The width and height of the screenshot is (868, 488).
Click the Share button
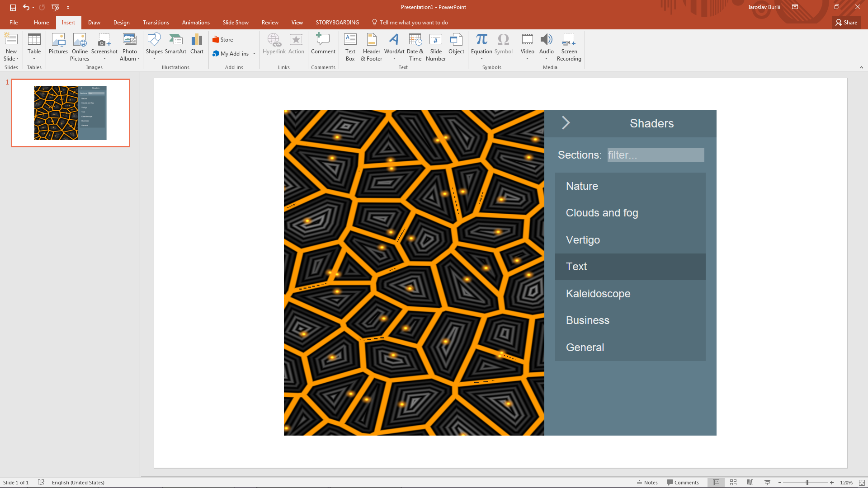(x=846, y=23)
